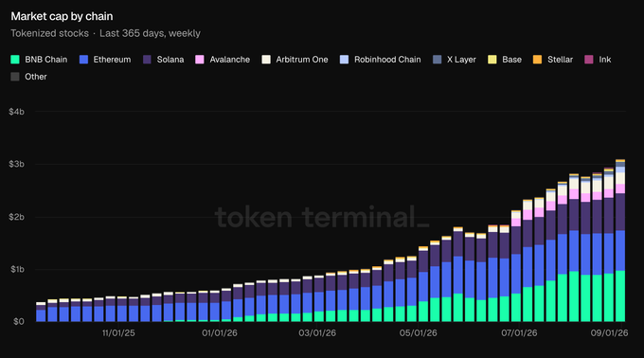Toggle the Avalanche legend label

(229, 60)
